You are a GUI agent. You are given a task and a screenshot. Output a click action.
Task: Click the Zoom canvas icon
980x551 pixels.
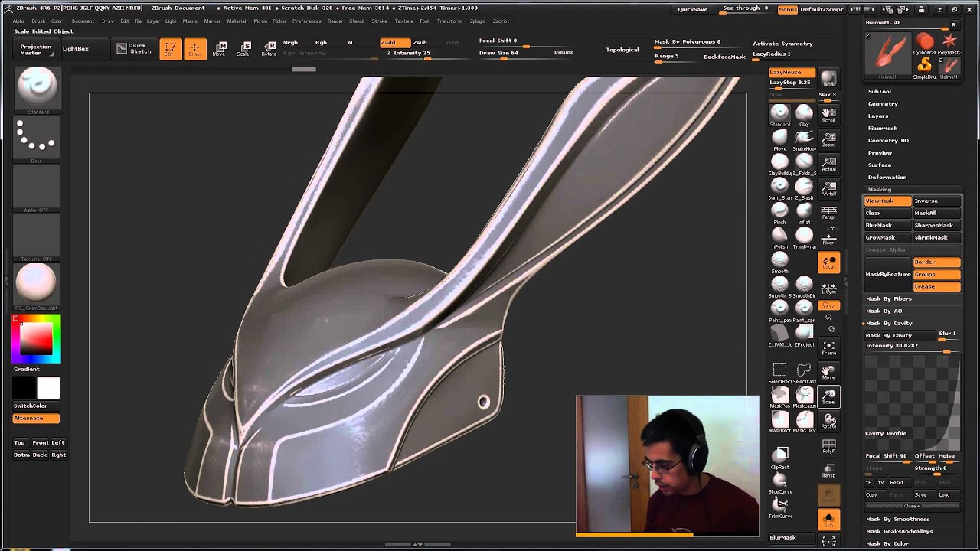(x=828, y=139)
